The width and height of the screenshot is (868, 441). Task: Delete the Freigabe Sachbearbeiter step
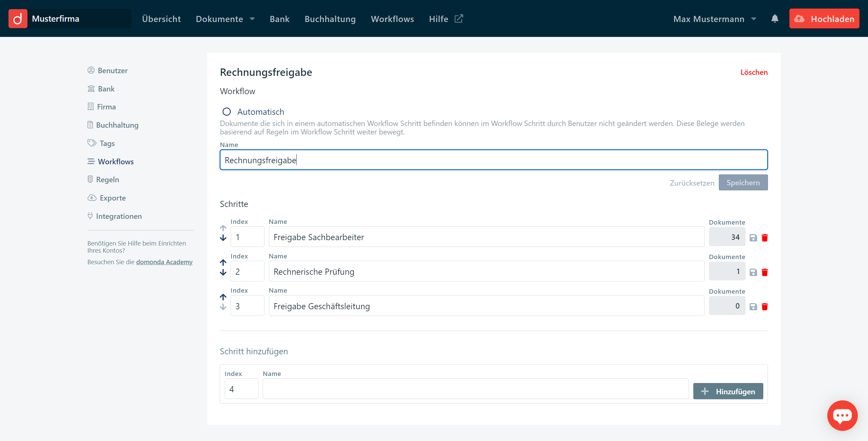765,238
